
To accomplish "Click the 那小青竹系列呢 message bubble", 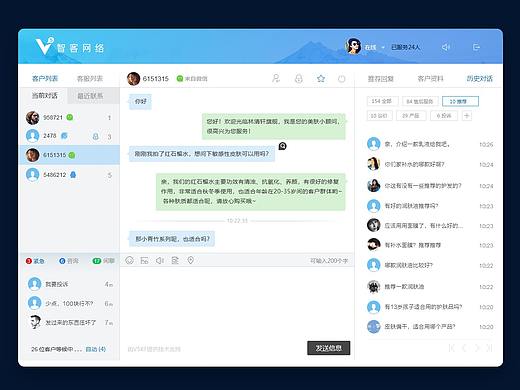I will click(172, 239).
